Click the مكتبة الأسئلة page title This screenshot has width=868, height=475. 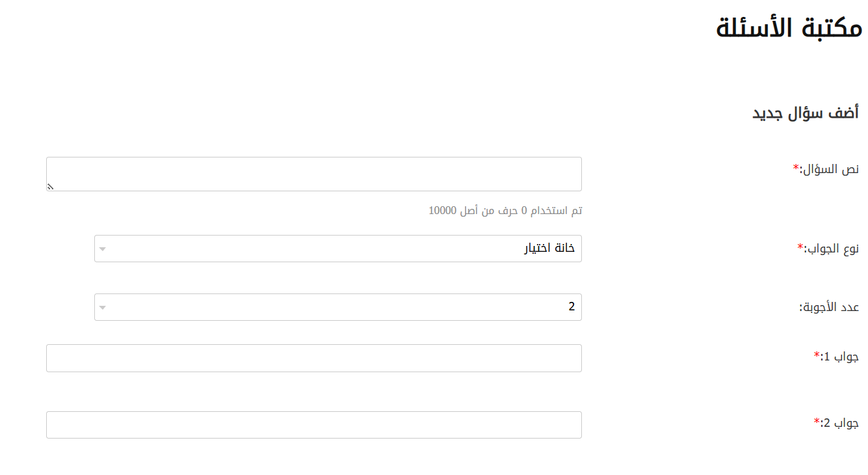click(x=789, y=29)
